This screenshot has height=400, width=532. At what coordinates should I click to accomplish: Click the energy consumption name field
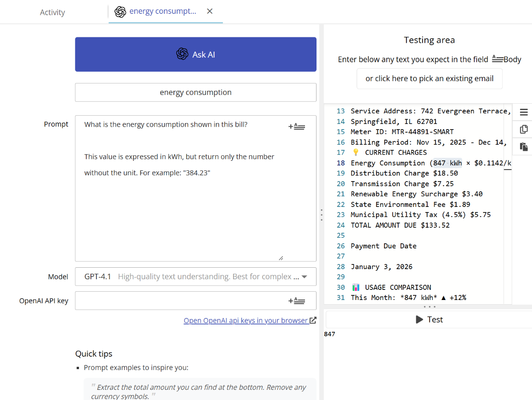196,92
